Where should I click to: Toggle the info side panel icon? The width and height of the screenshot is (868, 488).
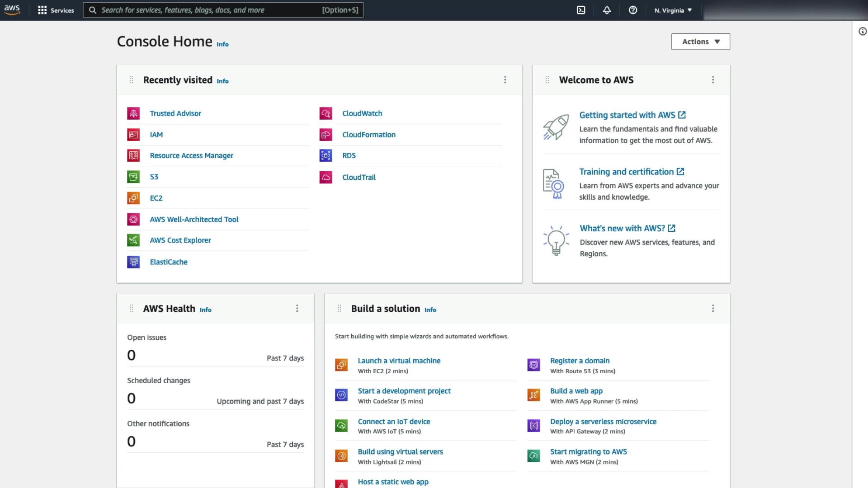pos(863,31)
